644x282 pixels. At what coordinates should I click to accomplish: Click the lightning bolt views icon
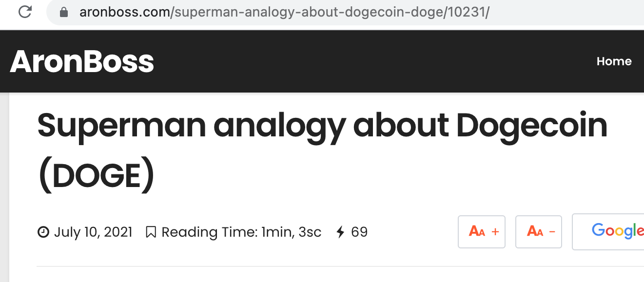[341, 232]
